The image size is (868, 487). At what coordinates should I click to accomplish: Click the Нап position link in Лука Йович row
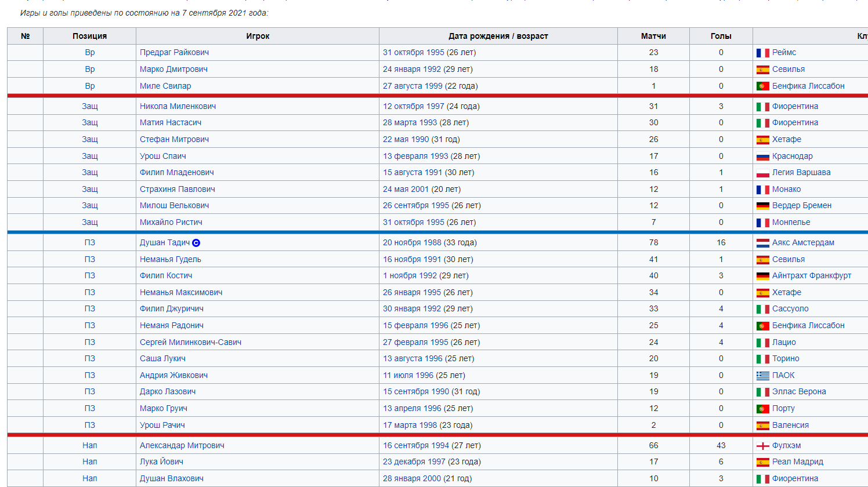pyautogui.click(x=90, y=461)
